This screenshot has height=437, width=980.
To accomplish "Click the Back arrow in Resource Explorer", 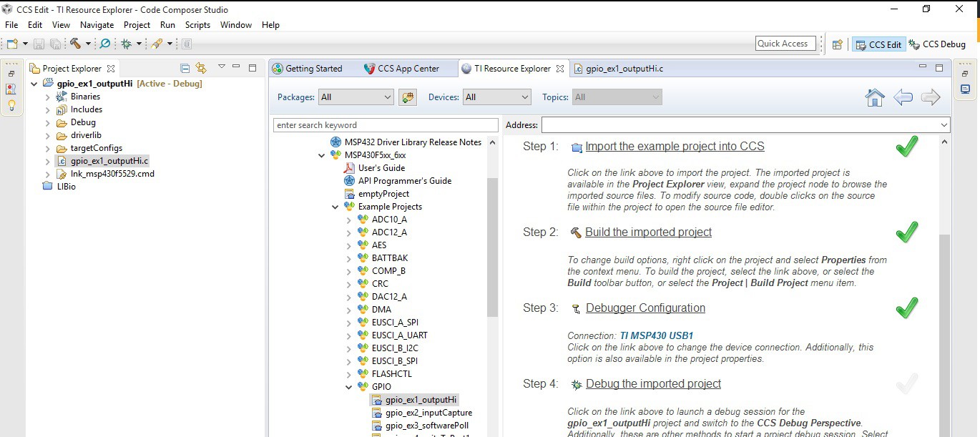I will (903, 97).
